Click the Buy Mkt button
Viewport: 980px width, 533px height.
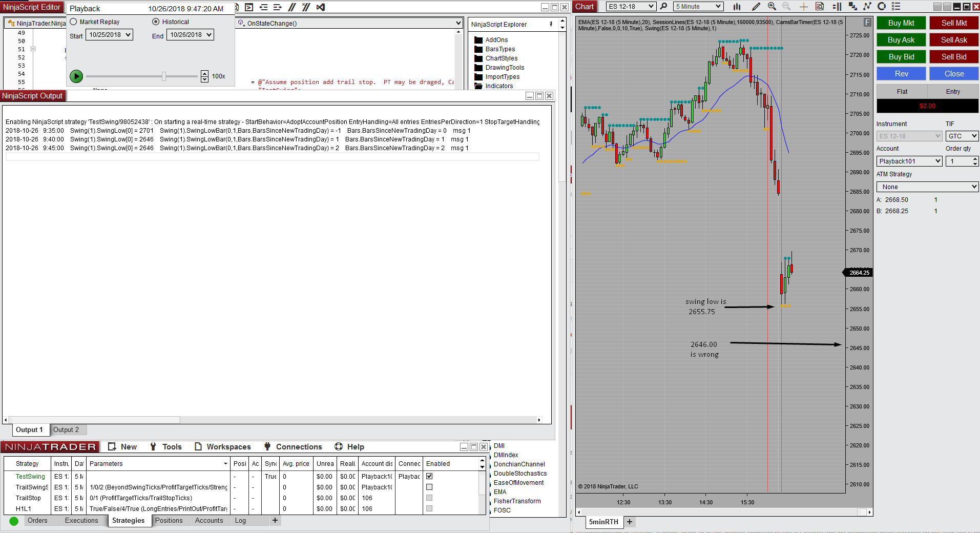coord(901,23)
